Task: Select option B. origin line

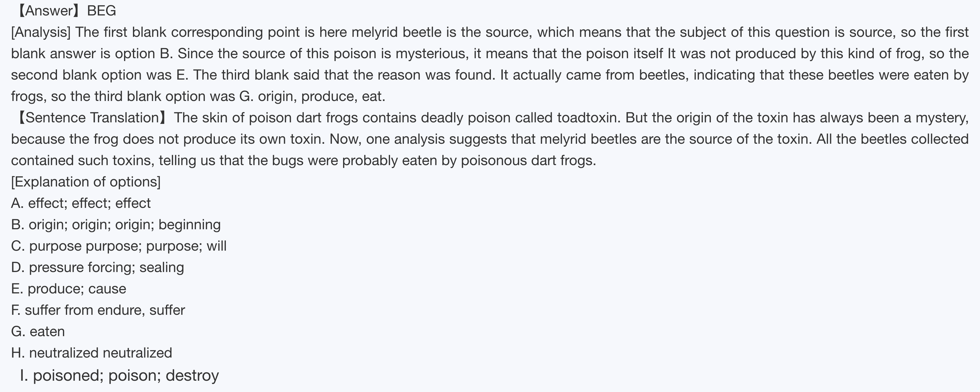Action: click(116, 225)
